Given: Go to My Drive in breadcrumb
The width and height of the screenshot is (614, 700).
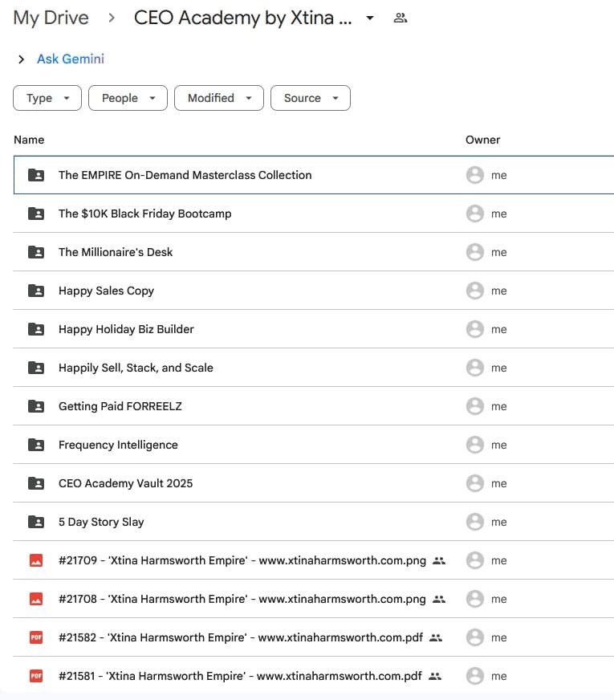Looking at the screenshot, I should point(51,18).
